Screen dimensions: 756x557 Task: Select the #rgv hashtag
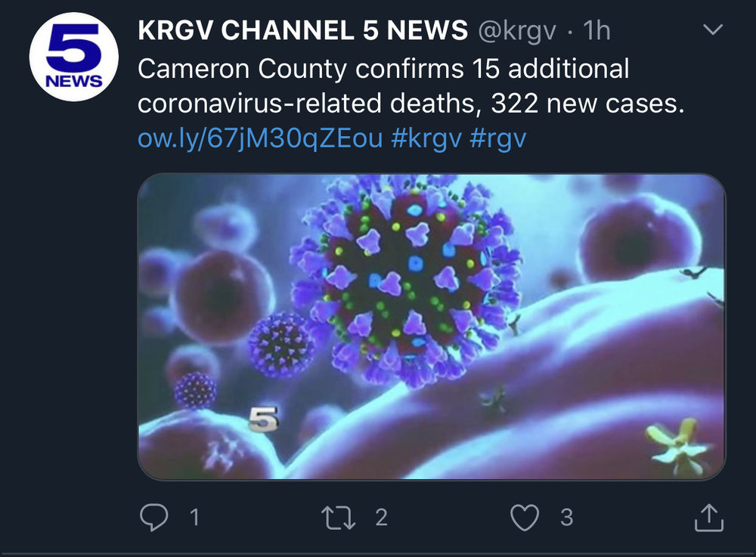click(497, 138)
